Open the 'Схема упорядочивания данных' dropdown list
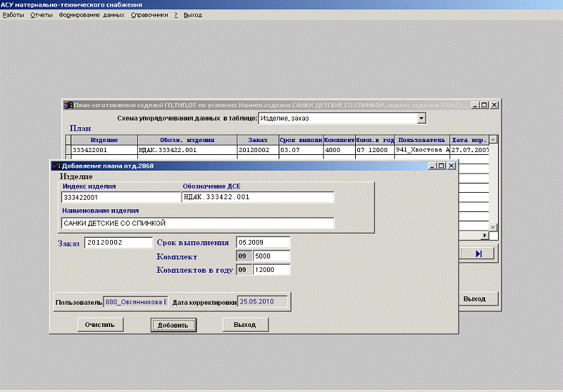The height and width of the screenshot is (392, 563). [x=421, y=118]
